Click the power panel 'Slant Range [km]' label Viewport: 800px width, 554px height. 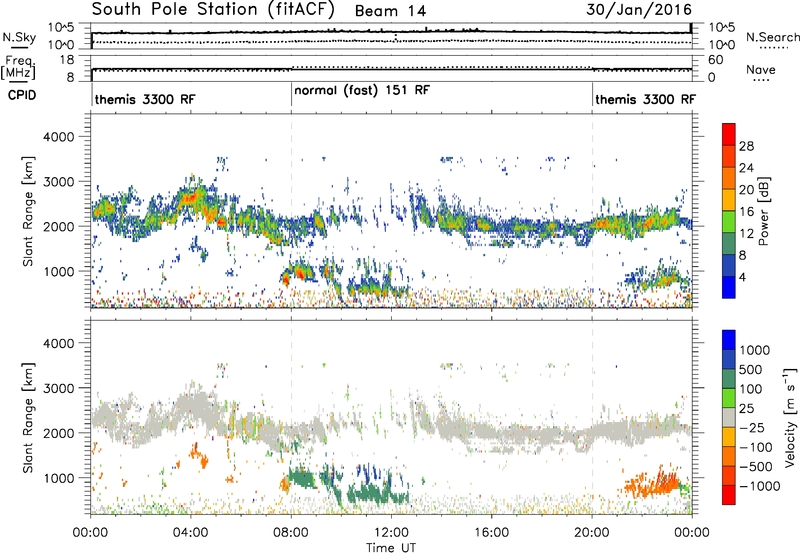click(28, 211)
